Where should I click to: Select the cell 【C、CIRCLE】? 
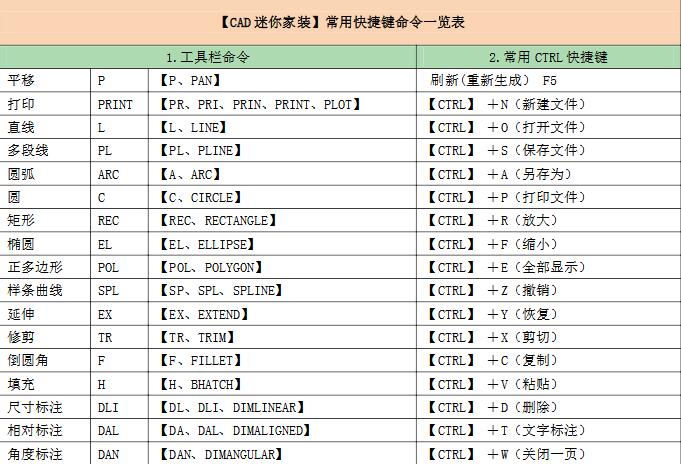point(282,198)
